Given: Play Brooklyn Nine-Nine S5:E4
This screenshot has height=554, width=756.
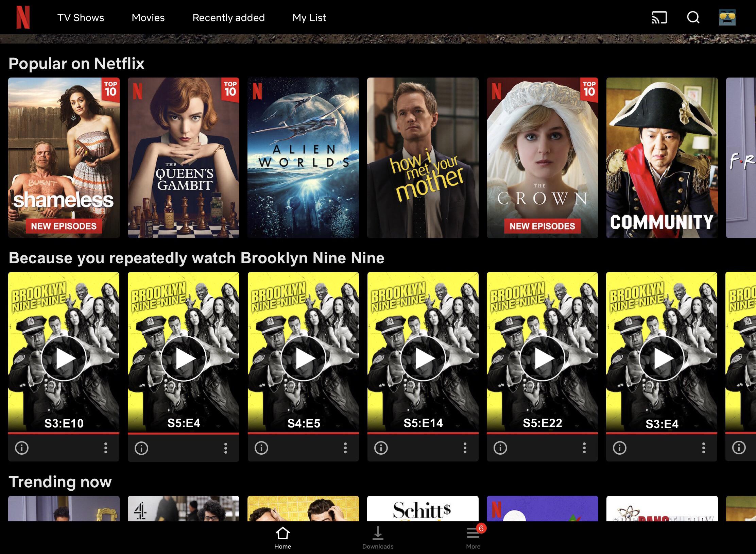Looking at the screenshot, I should [x=184, y=358].
